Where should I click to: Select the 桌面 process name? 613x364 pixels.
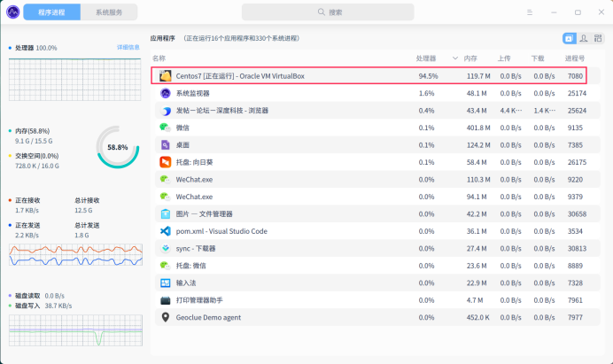click(182, 145)
